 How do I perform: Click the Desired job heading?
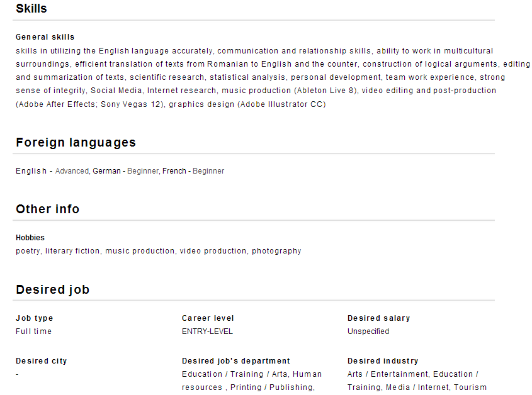click(53, 290)
